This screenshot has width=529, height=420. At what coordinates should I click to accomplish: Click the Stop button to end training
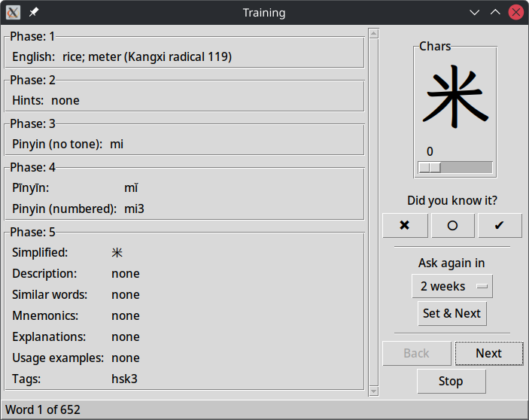tap(451, 381)
